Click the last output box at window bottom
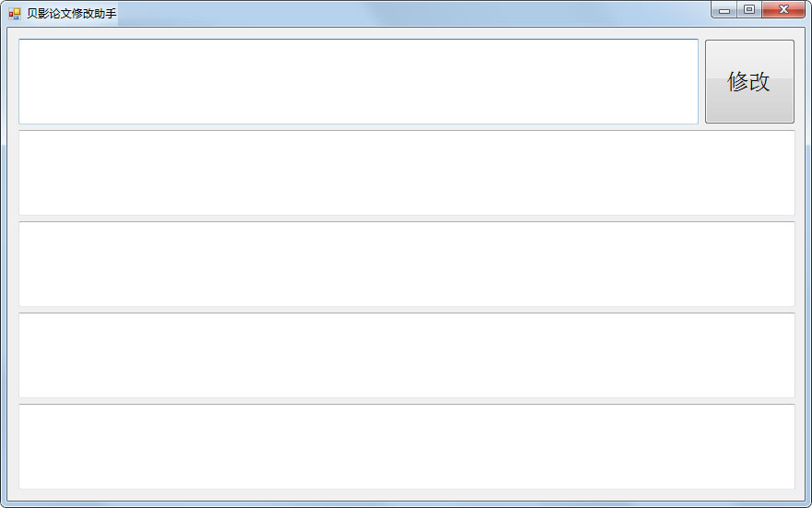The image size is (812, 508). coord(406,446)
